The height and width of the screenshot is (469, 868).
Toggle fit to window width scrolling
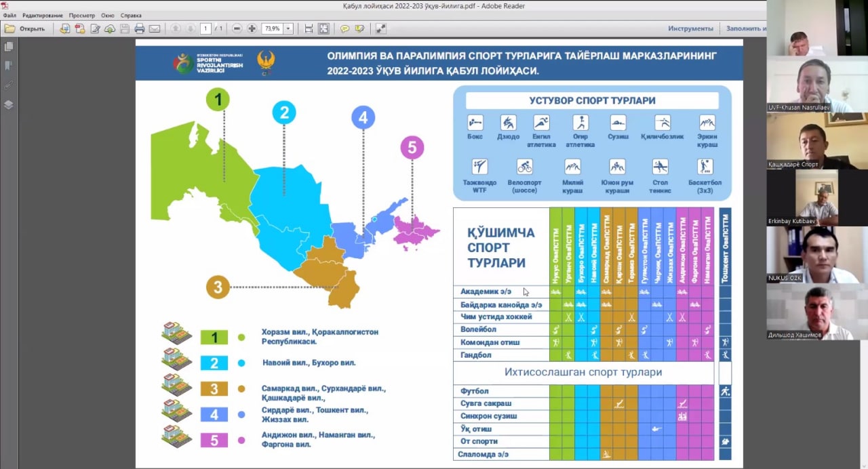point(309,28)
